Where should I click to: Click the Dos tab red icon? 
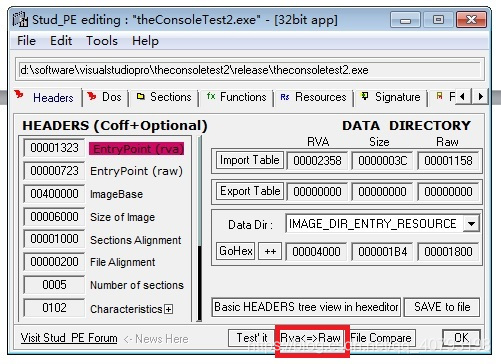point(92,96)
